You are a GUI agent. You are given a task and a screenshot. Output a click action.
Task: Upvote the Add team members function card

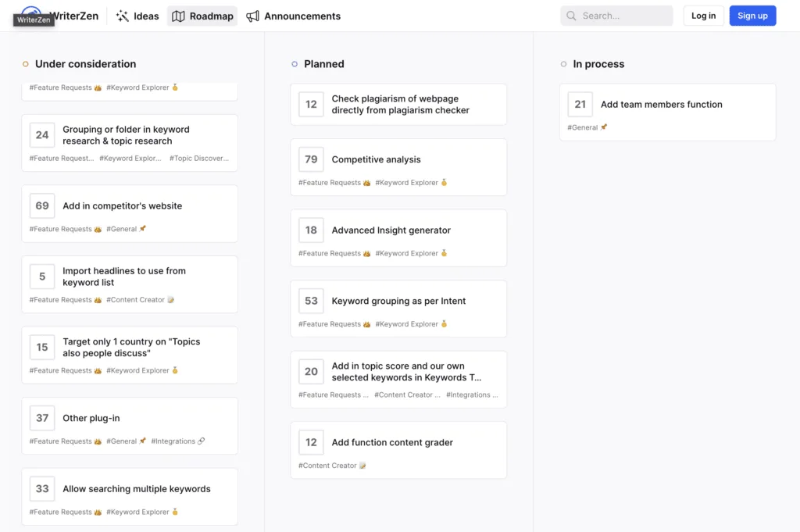click(580, 104)
